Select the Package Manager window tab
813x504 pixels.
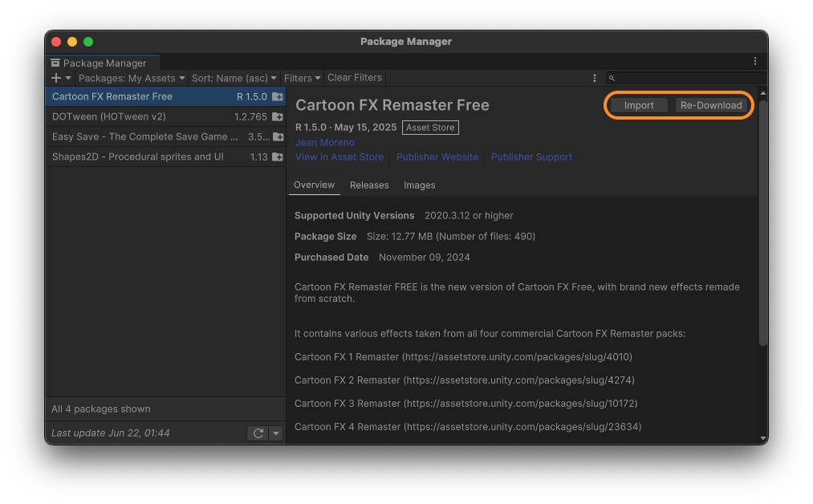(103, 63)
